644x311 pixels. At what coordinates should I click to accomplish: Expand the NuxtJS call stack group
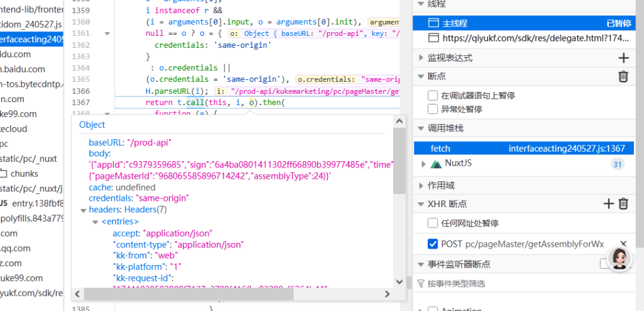[x=423, y=164]
